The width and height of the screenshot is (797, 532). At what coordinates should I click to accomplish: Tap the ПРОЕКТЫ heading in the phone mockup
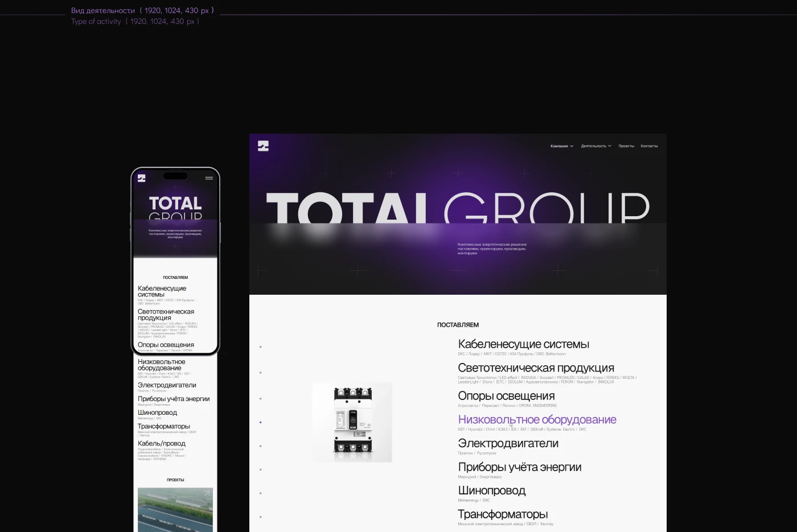point(175,480)
